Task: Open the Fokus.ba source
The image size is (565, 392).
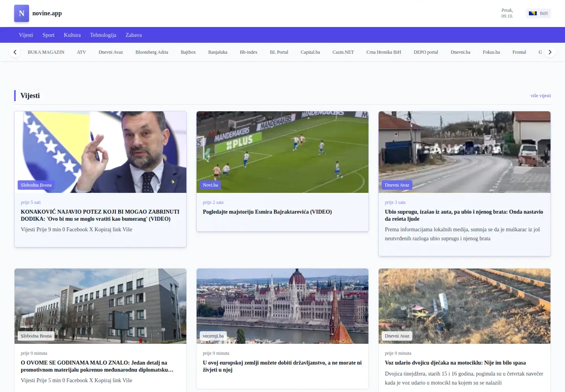Action: pos(491,52)
